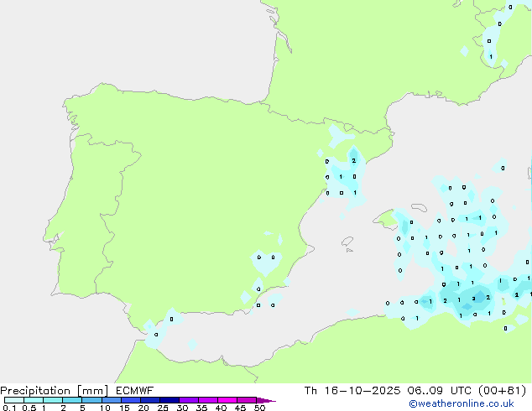Click the '16-10-2025' forecast date text
This screenshot has height=411, width=532.
pyautogui.click(x=362, y=391)
